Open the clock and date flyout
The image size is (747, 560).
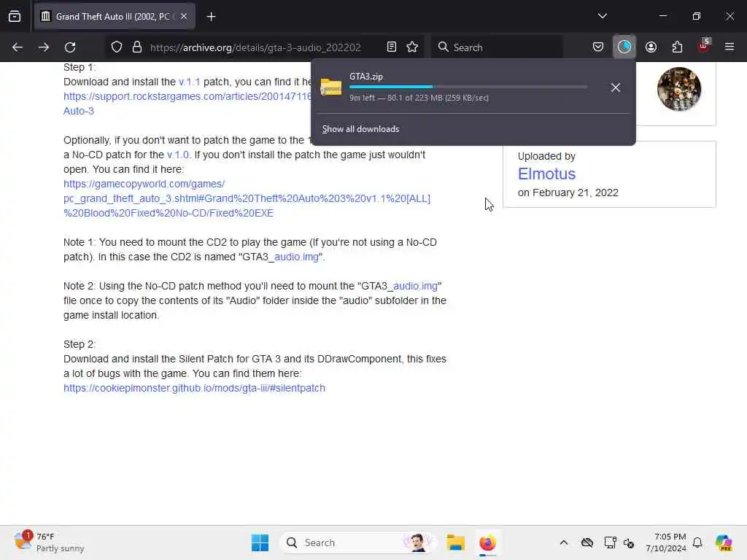[x=665, y=542]
